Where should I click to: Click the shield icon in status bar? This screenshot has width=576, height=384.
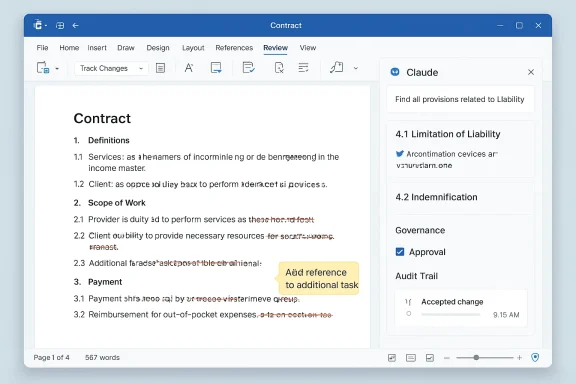pyautogui.click(x=535, y=357)
